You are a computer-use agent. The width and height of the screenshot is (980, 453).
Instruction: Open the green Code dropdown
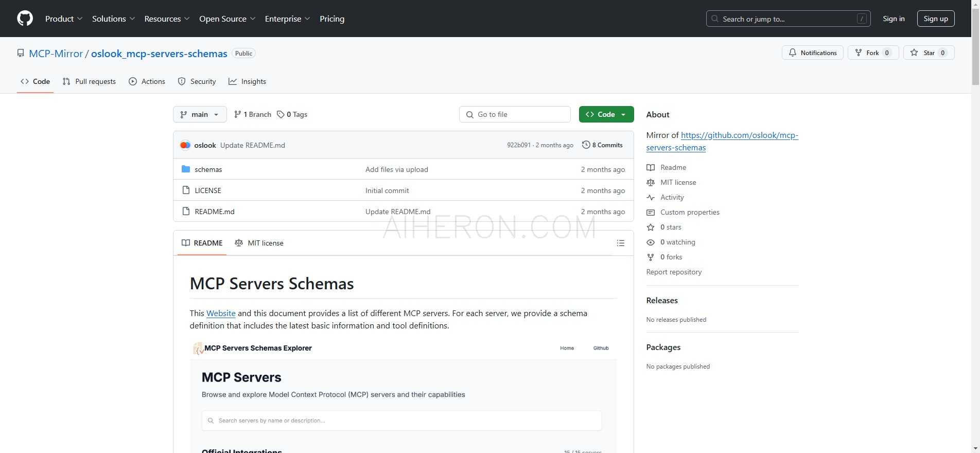(606, 114)
